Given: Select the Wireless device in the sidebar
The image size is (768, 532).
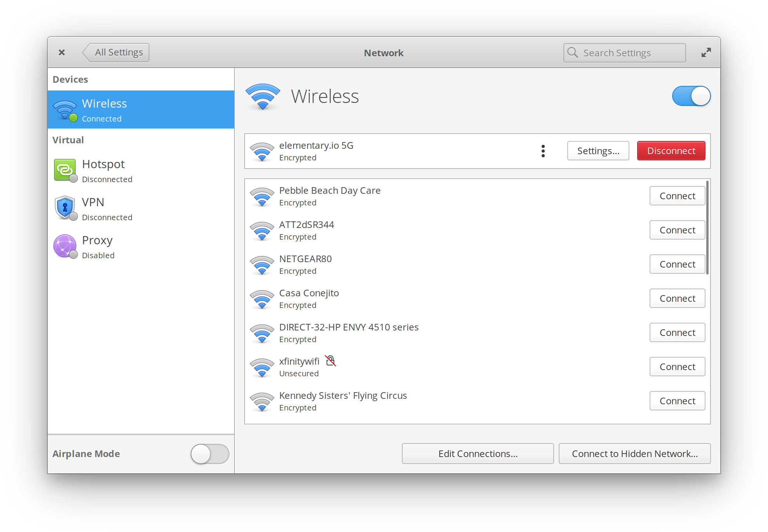Looking at the screenshot, I should tap(141, 110).
